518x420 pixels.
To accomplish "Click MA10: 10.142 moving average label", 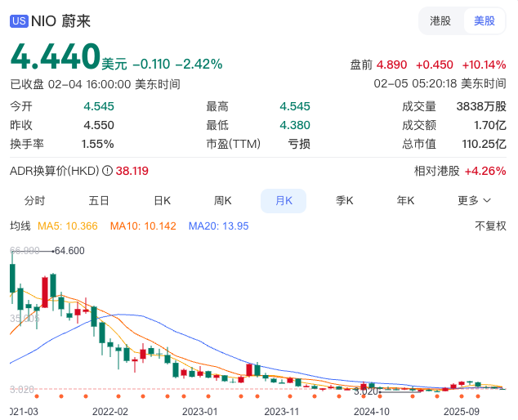I will [x=143, y=226].
